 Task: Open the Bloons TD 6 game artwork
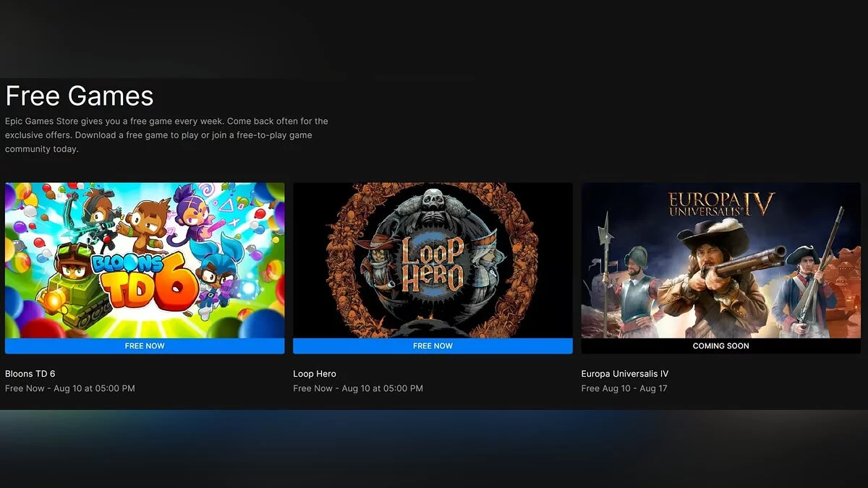pos(145,260)
